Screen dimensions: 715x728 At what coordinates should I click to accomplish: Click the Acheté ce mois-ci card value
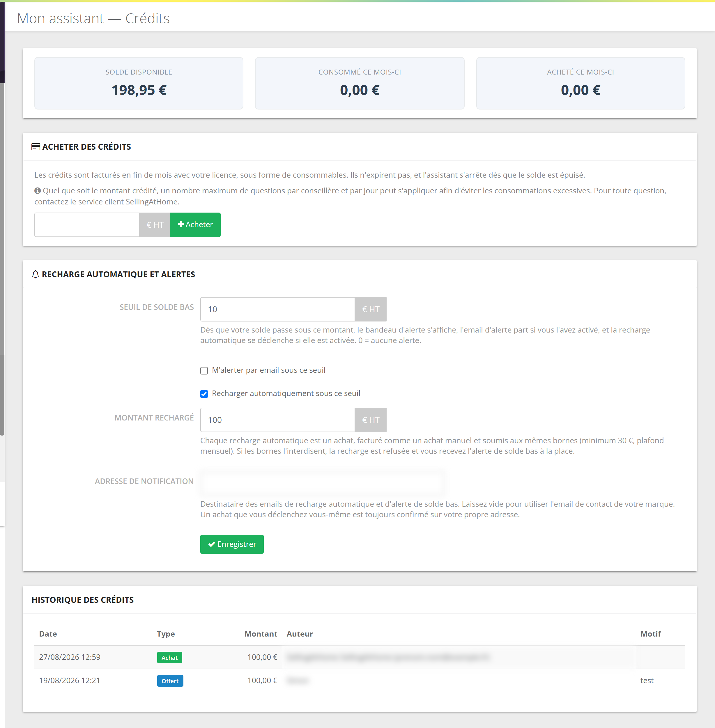pos(581,90)
